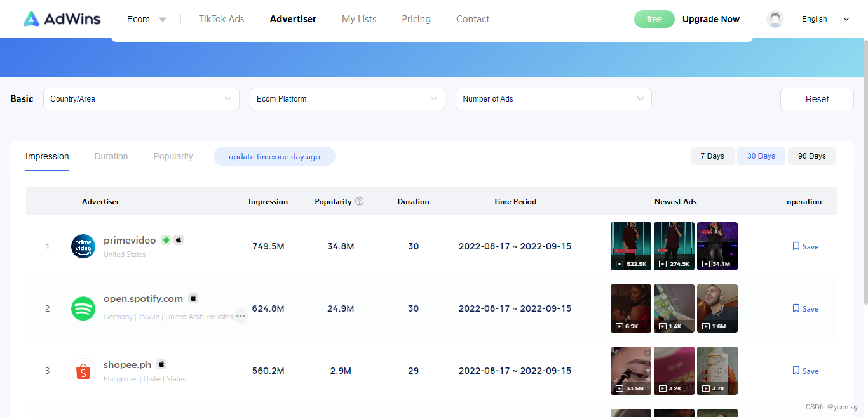Viewport: 868px width, 417px height.
Task: Click the Save bookmark icon for primevideo
Action: tap(796, 246)
